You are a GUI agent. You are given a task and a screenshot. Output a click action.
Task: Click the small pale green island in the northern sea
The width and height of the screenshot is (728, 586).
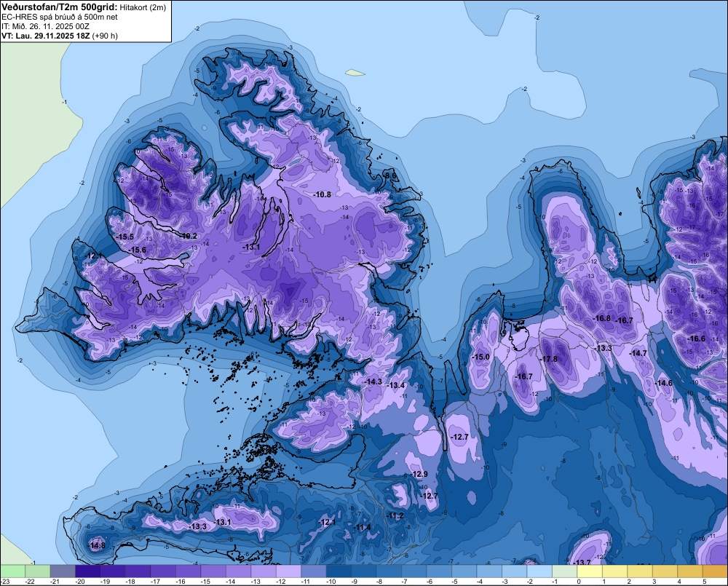tap(355, 73)
